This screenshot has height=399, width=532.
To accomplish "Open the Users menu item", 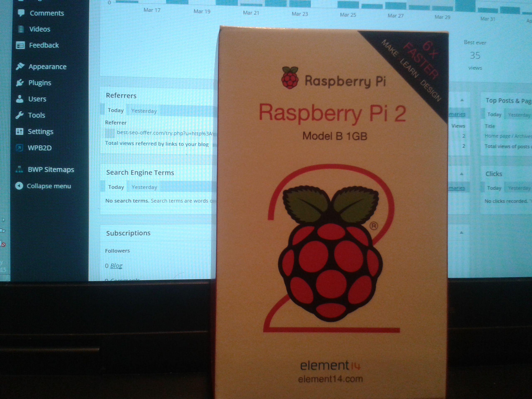I will 37,99.
